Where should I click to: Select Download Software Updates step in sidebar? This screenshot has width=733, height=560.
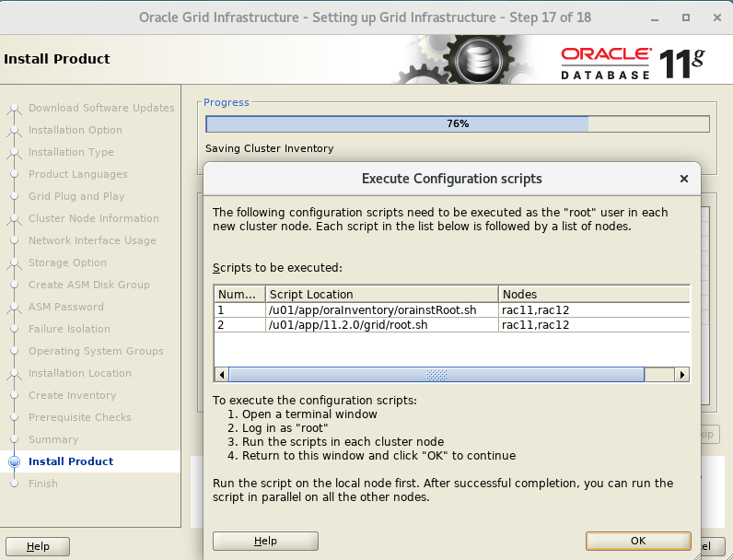(101, 108)
